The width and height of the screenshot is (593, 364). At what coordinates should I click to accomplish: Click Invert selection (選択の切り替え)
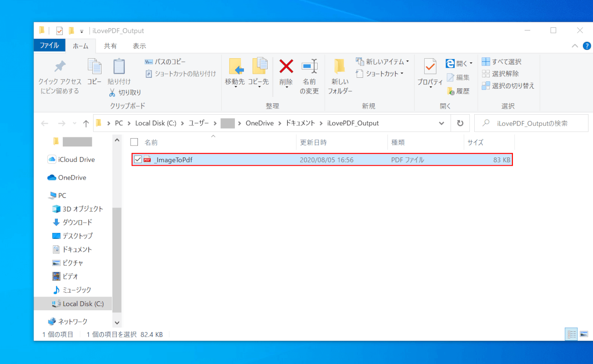[508, 86]
